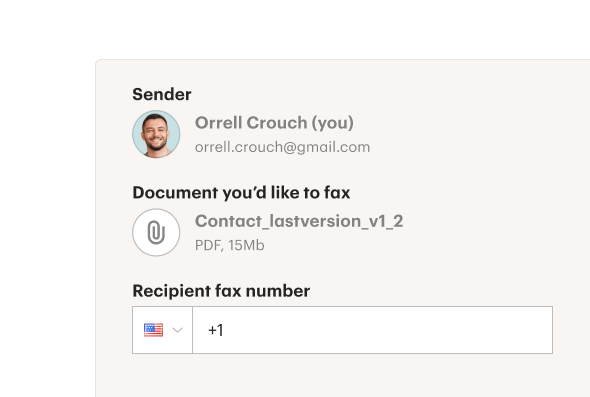This screenshot has height=397, width=590.
Task: Click the Document you'd like to fax heading
Action: click(241, 193)
